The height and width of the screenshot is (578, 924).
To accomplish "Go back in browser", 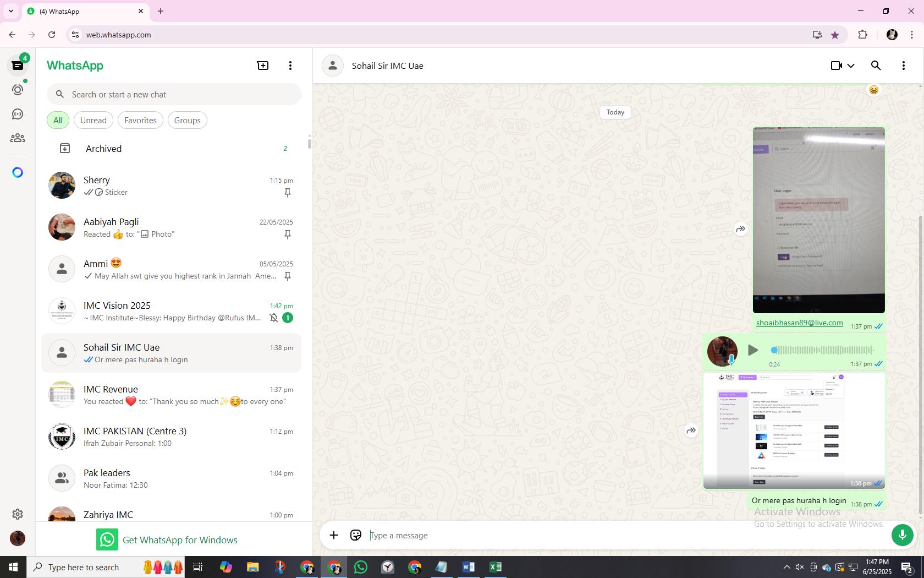I will point(12,35).
